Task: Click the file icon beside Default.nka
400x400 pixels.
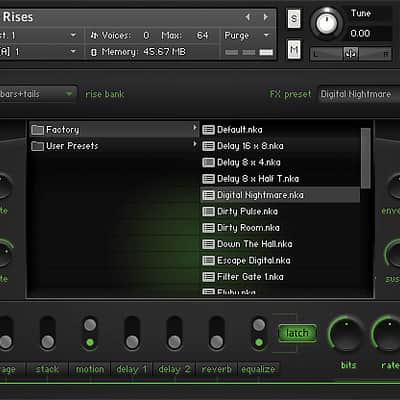Action: pyautogui.click(x=208, y=130)
